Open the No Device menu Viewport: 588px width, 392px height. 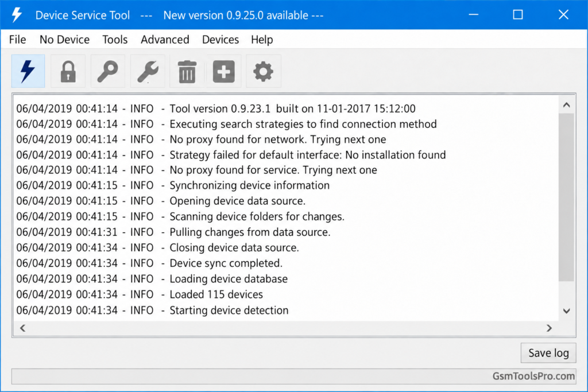[64, 40]
